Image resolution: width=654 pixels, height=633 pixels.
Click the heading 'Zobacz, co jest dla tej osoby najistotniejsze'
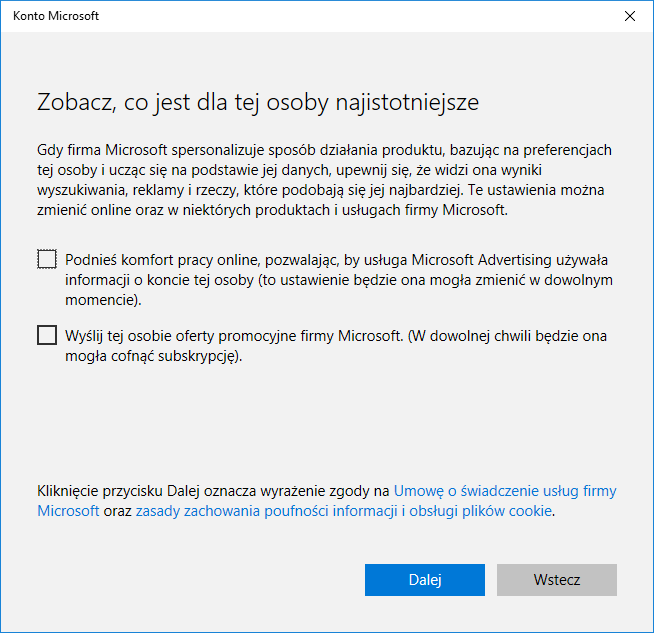pos(258,102)
